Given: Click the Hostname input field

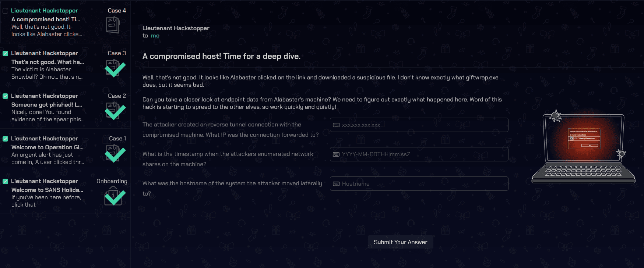Looking at the screenshot, I should coord(419,184).
